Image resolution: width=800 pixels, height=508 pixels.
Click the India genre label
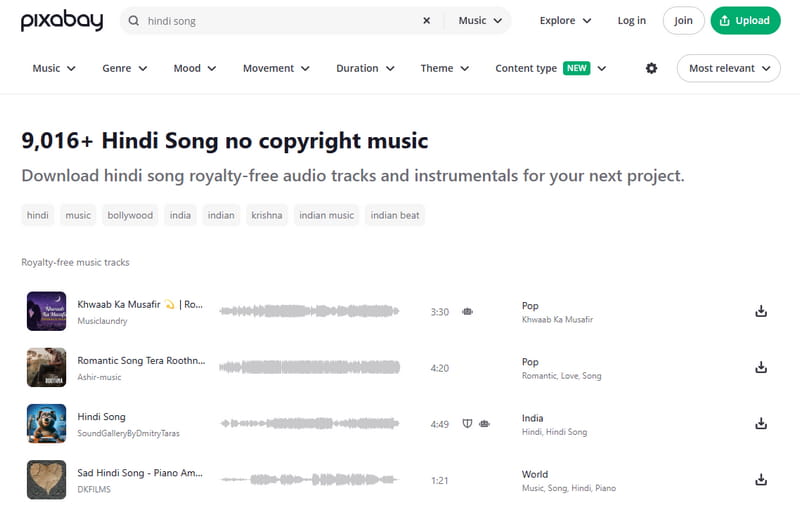click(x=533, y=418)
